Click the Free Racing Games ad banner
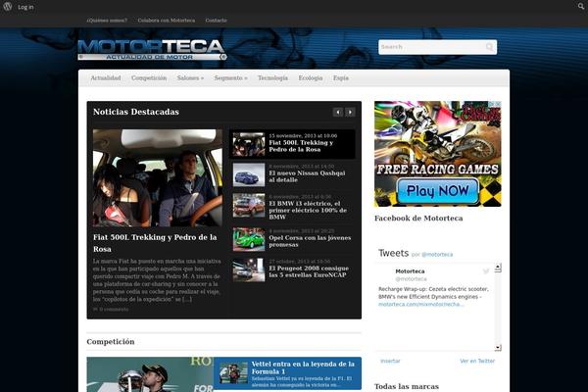 point(438,154)
